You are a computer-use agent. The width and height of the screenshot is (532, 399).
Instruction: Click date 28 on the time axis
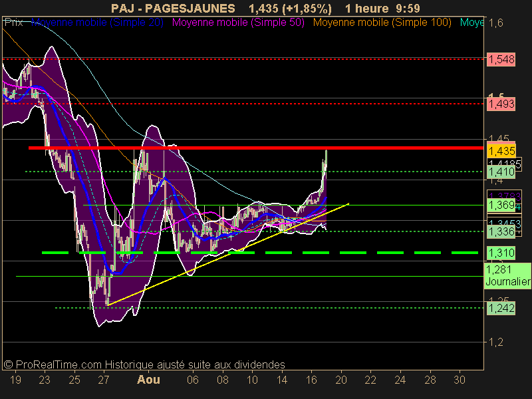click(x=430, y=380)
